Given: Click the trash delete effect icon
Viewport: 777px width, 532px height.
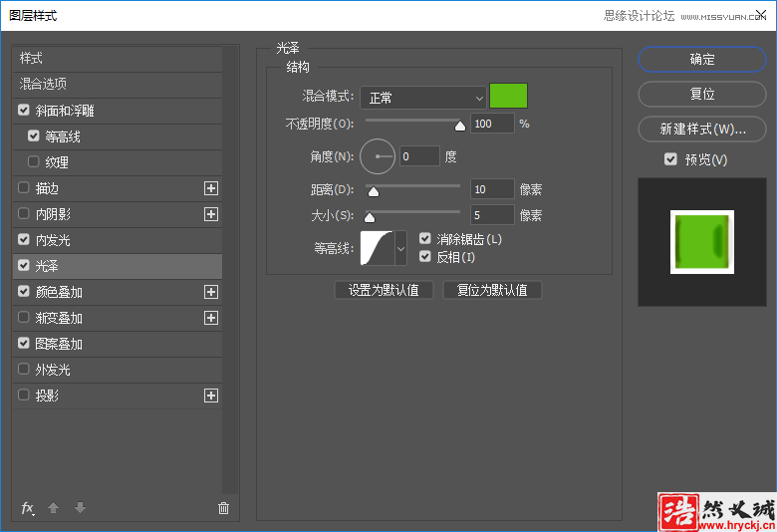Looking at the screenshot, I should pyautogui.click(x=223, y=508).
